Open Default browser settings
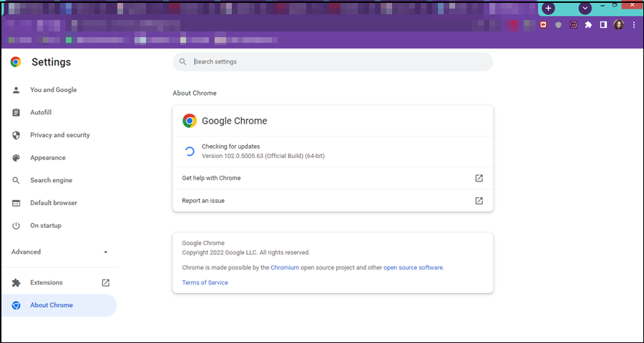644x343 pixels. click(54, 203)
